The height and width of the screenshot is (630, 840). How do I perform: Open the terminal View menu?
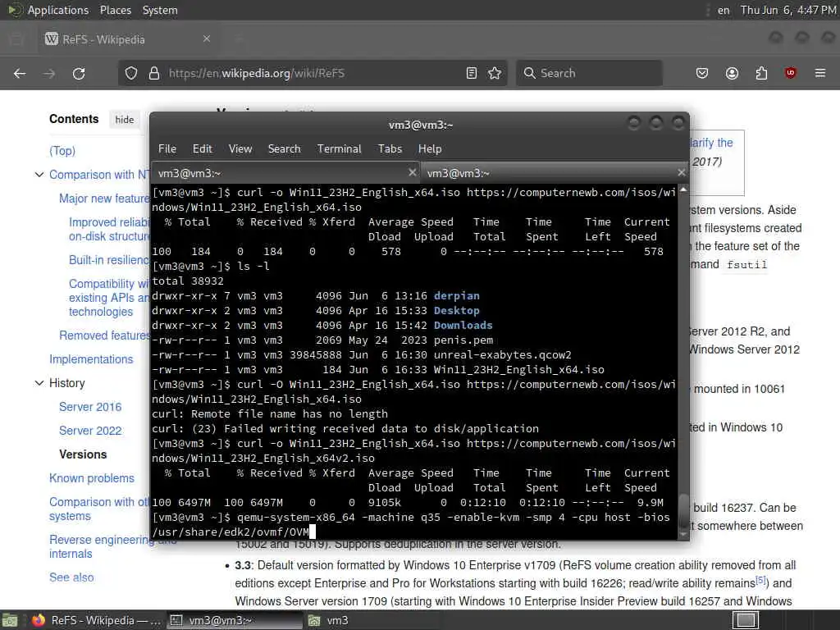coord(240,149)
